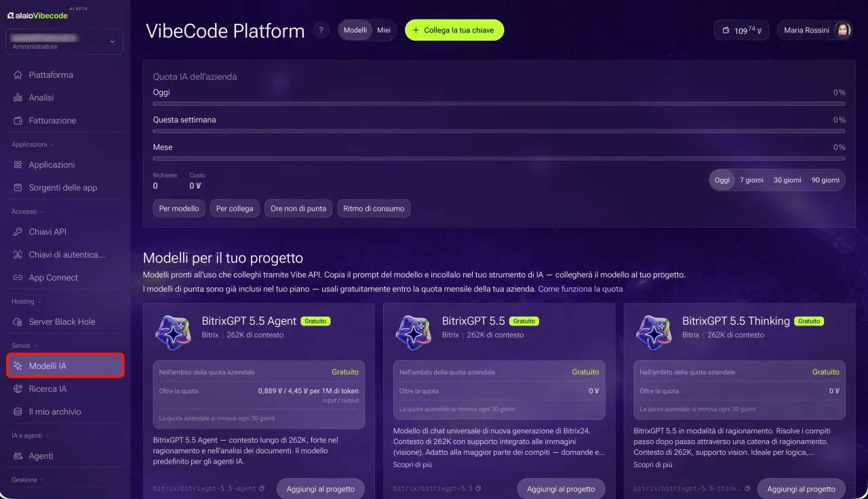Open Fatturazione via its wallet icon
Screen dimensions: 868x499
coord(18,121)
